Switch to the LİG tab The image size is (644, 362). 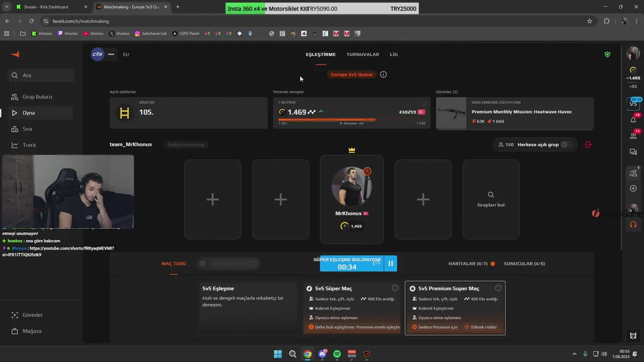click(x=394, y=54)
